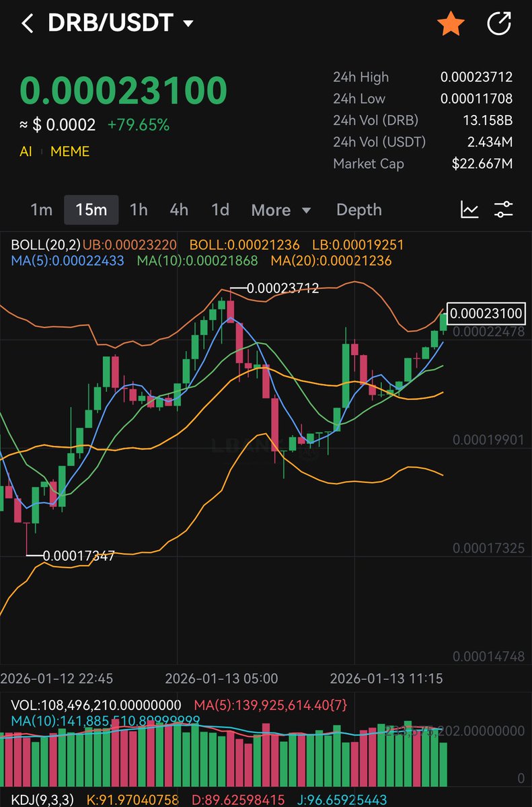Tap the AI tag label

(x=26, y=151)
